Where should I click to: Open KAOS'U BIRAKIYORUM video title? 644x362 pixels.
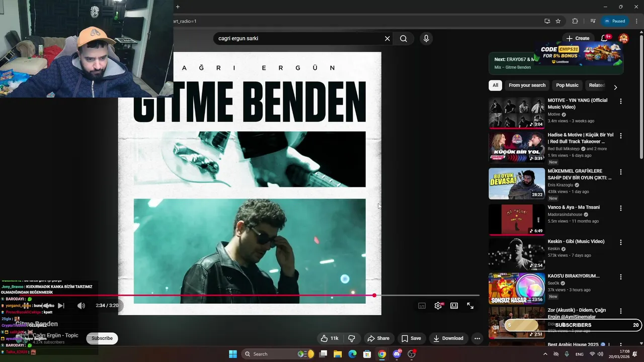point(574,276)
